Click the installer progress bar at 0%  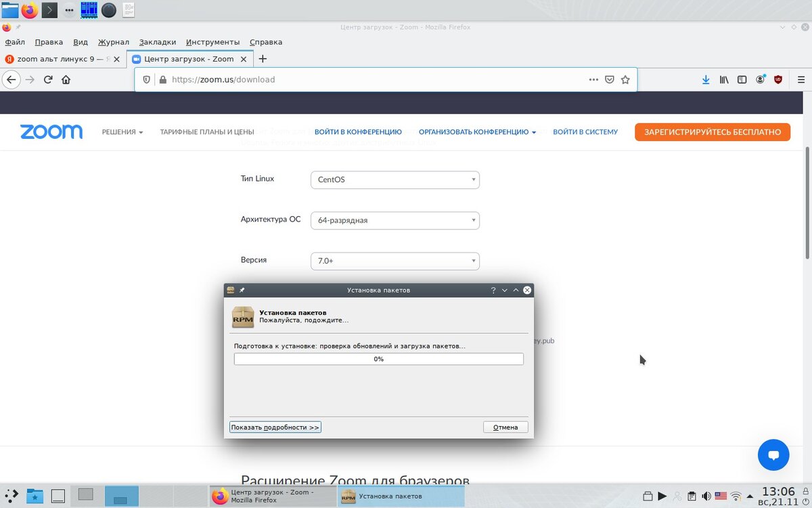coord(379,359)
